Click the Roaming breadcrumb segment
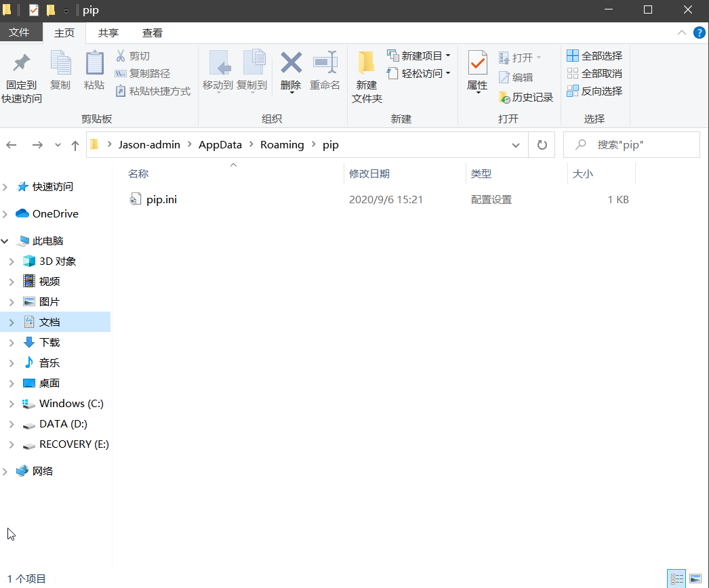Viewport: 709px width, 588px height. [x=282, y=144]
